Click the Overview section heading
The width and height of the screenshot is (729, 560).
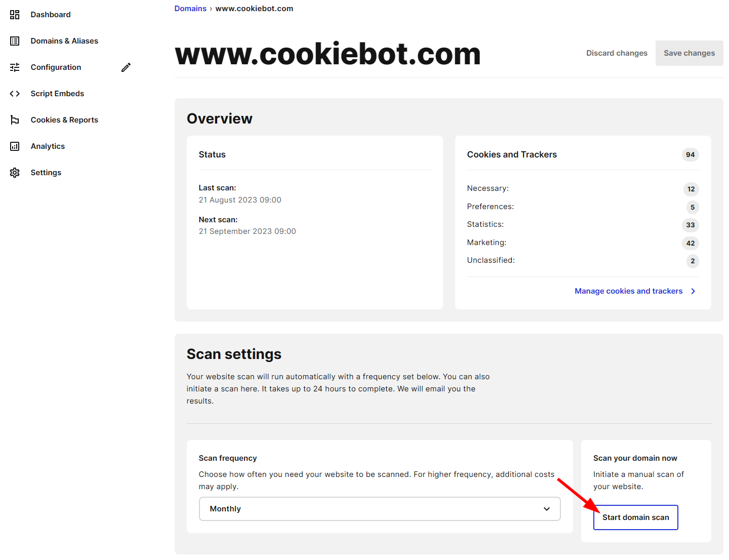[x=220, y=118]
